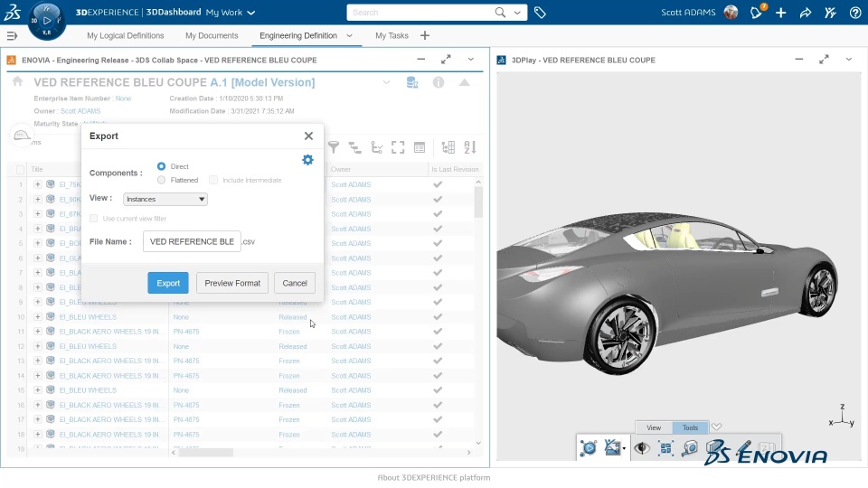Image resolution: width=868 pixels, height=488 pixels.
Task: Open the search options dropdown arrow
Action: pos(517,12)
